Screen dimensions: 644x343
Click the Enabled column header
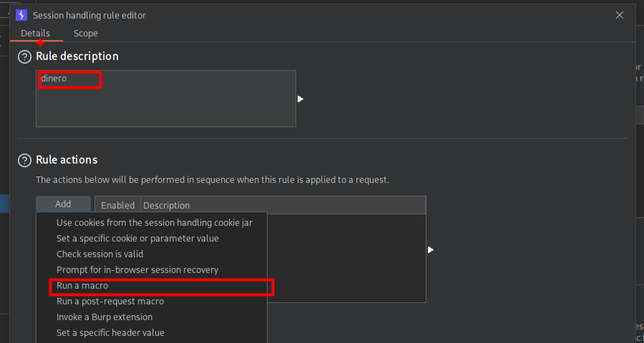tap(117, 205)
